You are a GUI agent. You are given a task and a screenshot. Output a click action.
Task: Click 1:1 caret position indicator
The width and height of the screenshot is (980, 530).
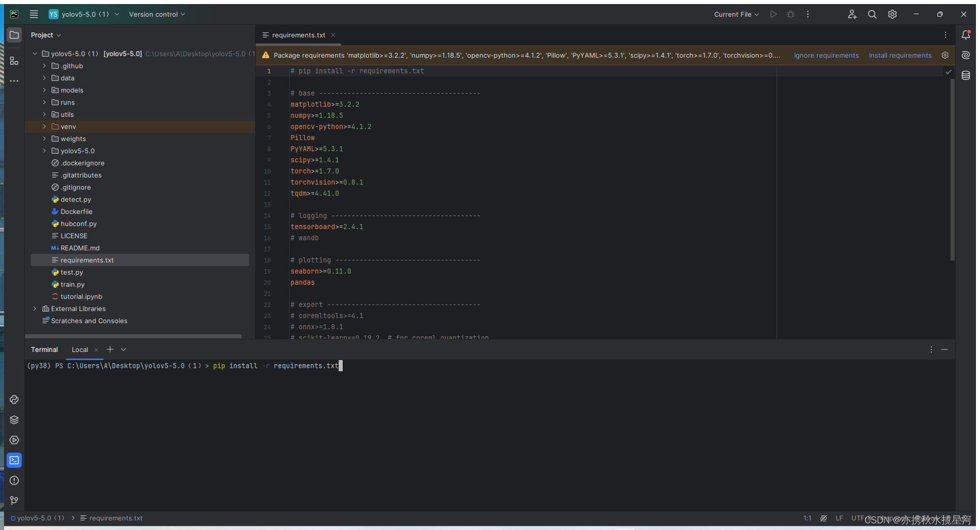click(807, 518)
